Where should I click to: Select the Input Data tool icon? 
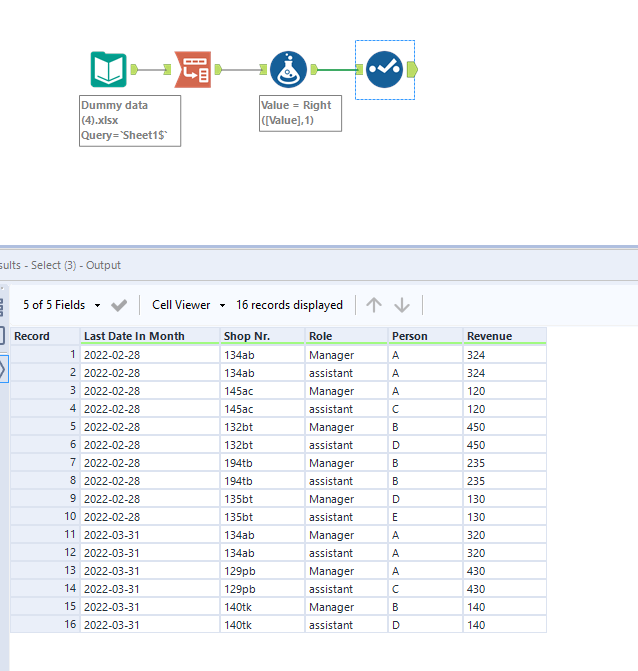pos(109,69)
